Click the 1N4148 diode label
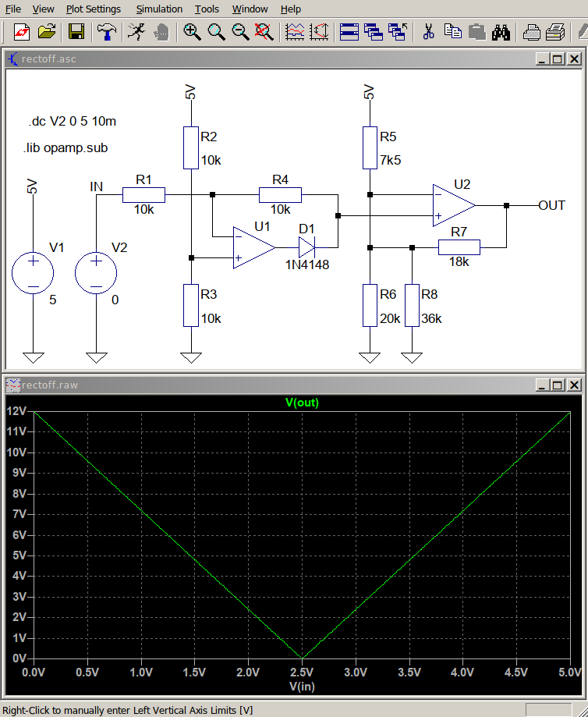 (307, 264)
